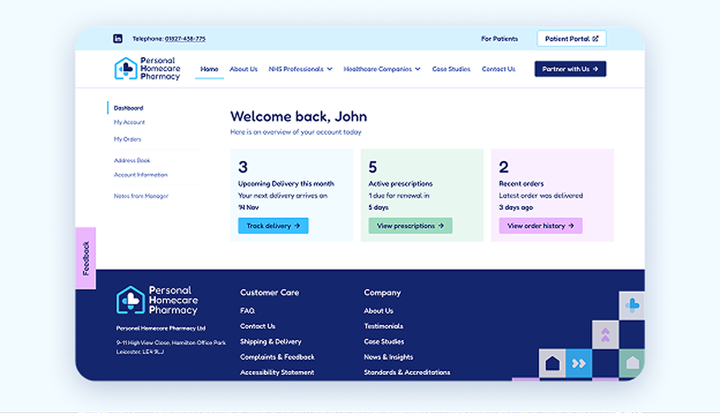Open the Testimonials footer link
720x417 pixels.
[383, 326]
